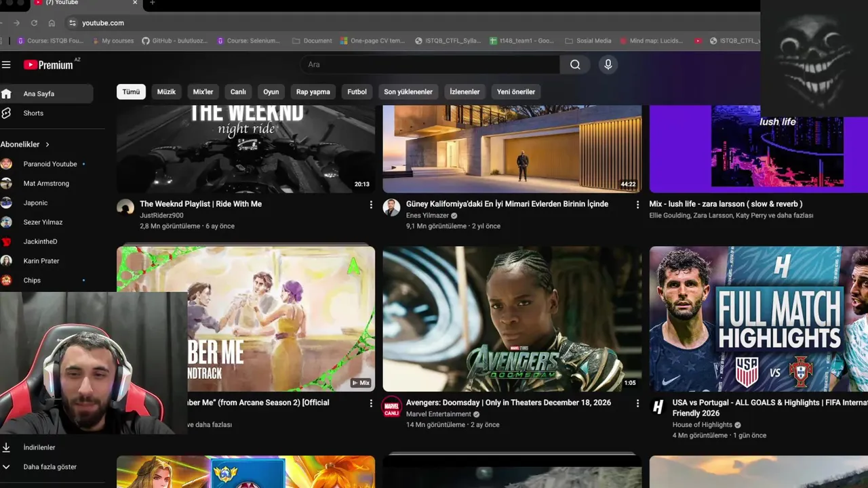Open Marvel Entertainment channel name link
Screen dimensions: 868x488
coord(439,414)
